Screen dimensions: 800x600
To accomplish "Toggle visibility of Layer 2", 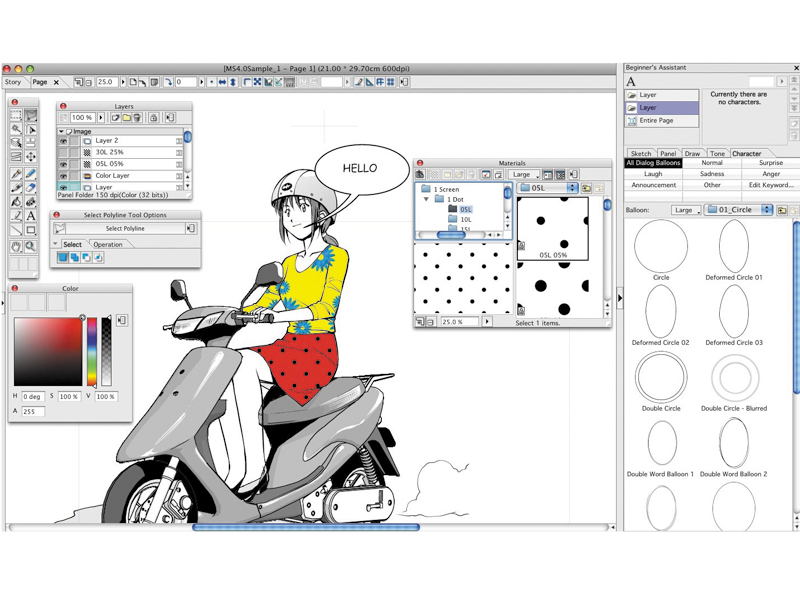I will (x=63, y=141).
